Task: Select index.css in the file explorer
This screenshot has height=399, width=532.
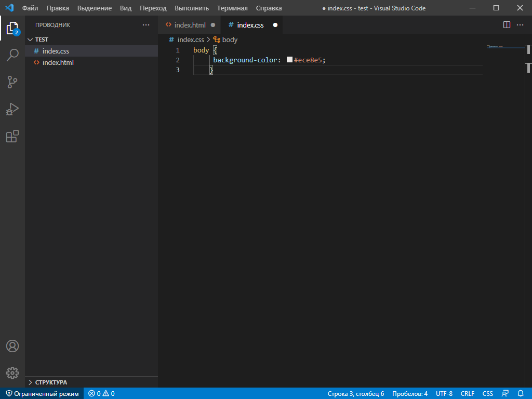Action: click(91, 51)
